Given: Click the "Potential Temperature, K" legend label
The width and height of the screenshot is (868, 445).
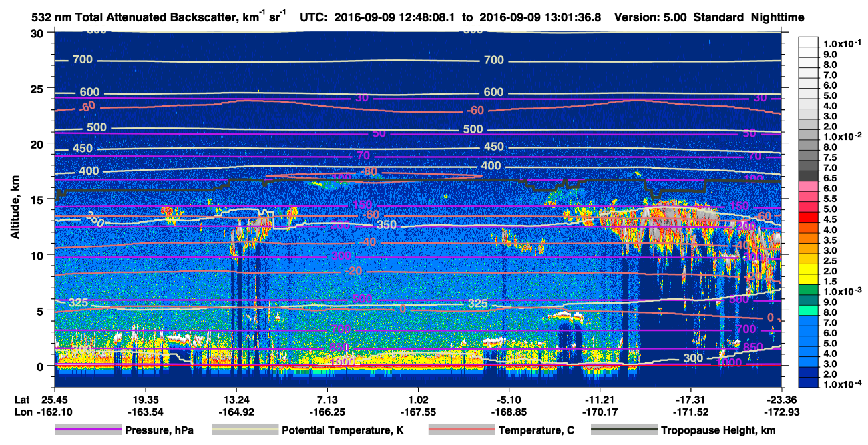Looking at the screenshot, I should [x=343, y=430].
